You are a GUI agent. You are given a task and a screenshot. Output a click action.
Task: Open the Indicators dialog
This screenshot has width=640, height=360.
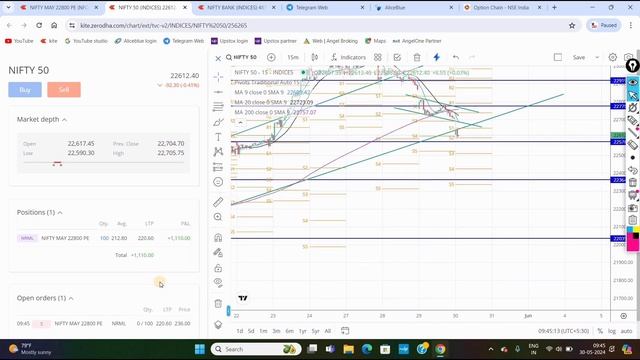click(x=348, y=57)
